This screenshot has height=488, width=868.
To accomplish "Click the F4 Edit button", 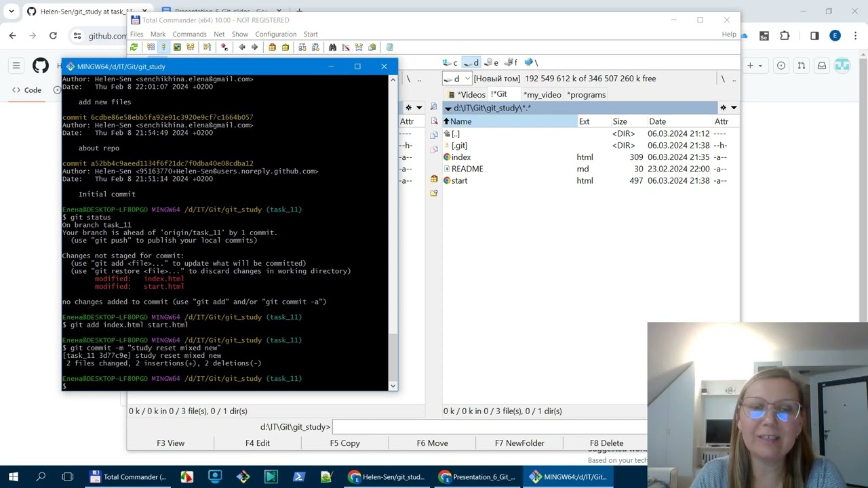I will pos(258,443).
